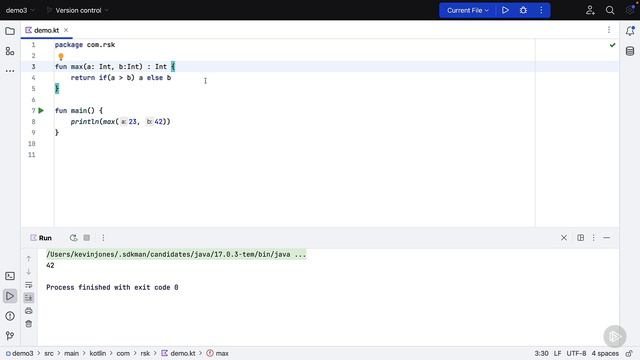The height and width of the screenshot is (360, 640).
Task: Open the Run tool window in sidebar
Action: (x=10, y=296)
